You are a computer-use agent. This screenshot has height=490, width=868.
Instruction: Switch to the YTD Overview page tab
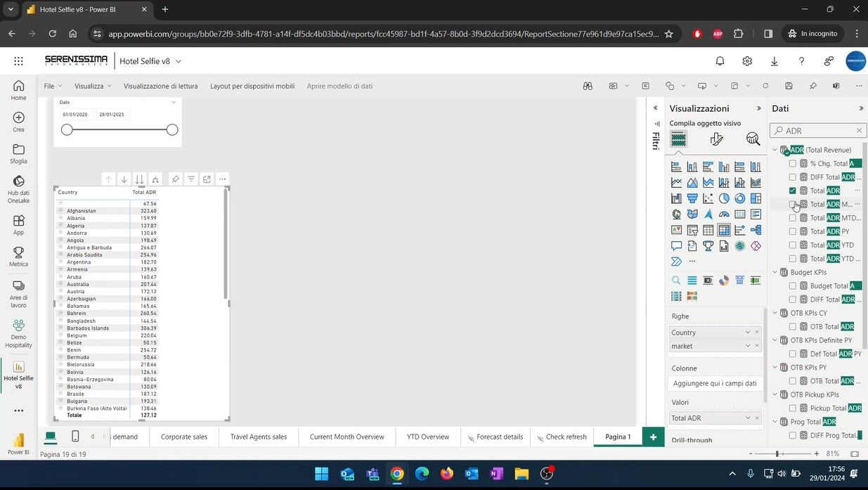click(427, 437)
